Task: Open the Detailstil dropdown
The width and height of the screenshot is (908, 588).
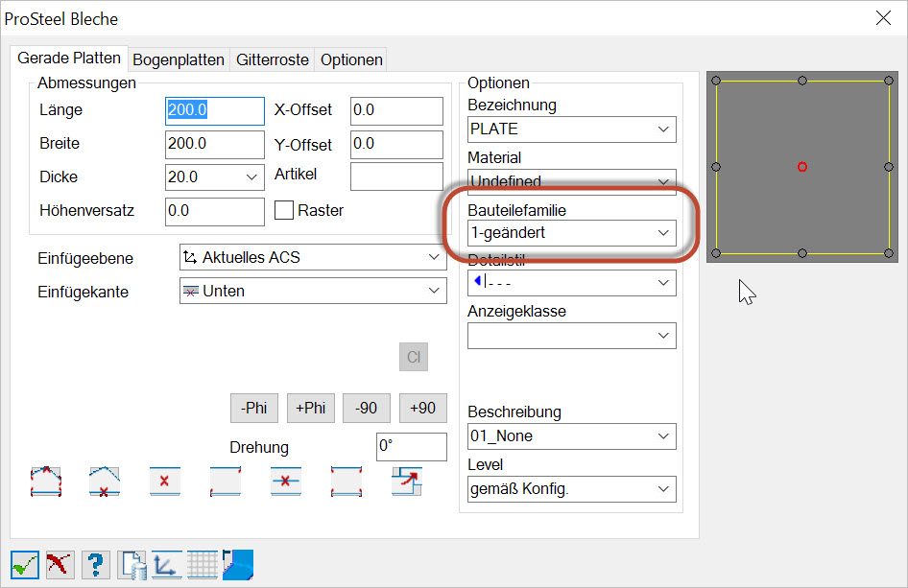Action: (571, 283)
